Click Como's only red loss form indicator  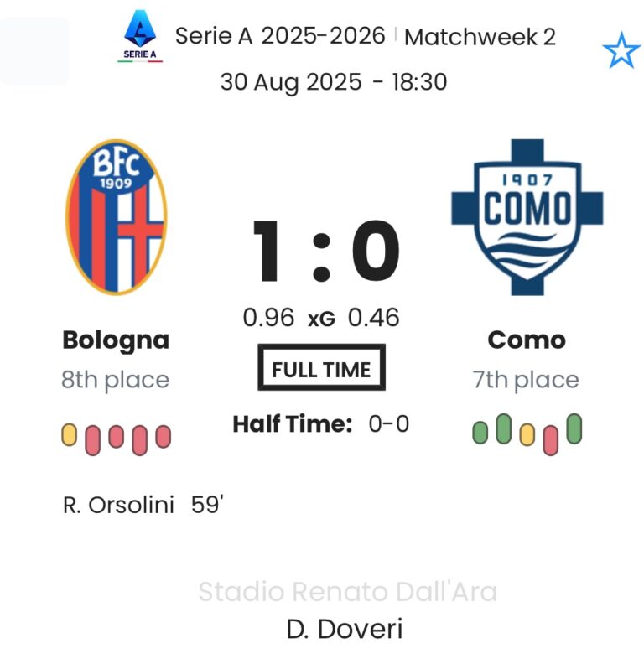click(550, 439)
